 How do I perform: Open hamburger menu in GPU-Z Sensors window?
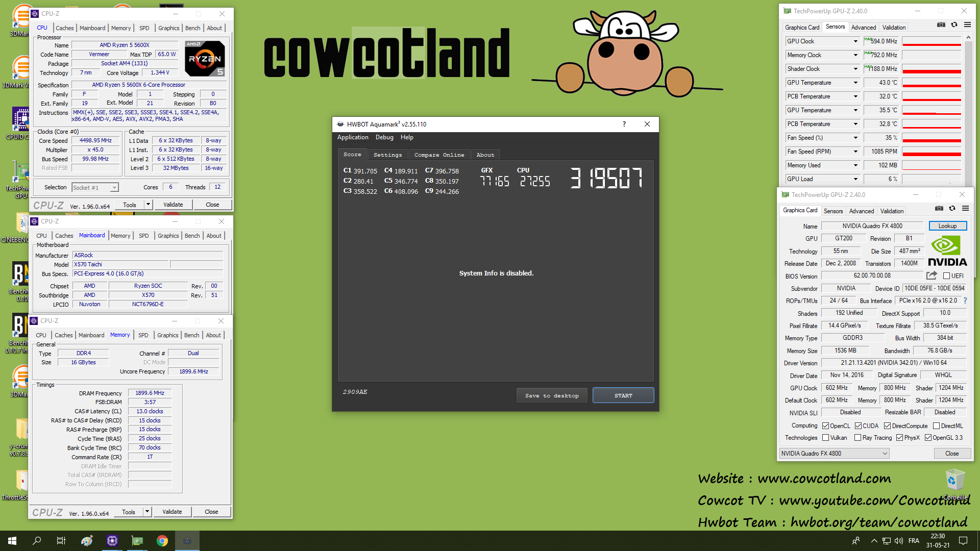pyautogui.click(x=967, y=25)
